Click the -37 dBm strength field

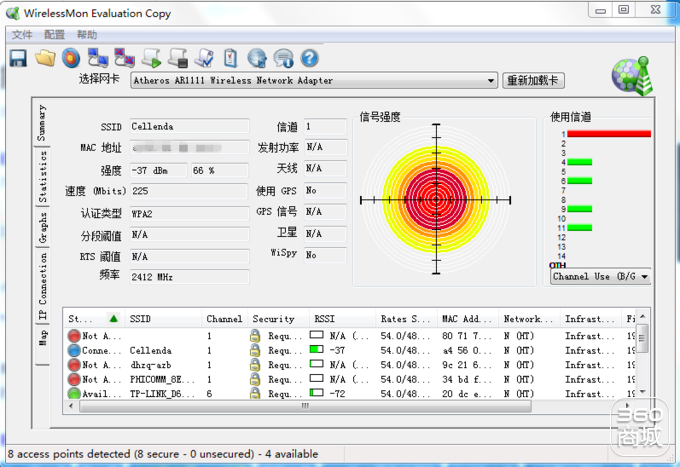tap(159, 170)
